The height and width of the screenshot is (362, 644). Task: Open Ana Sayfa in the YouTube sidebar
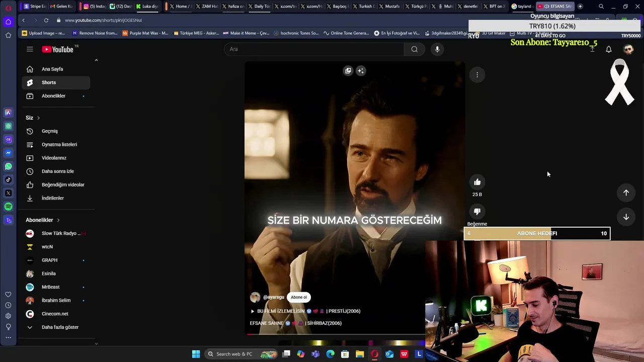point(56,69)
